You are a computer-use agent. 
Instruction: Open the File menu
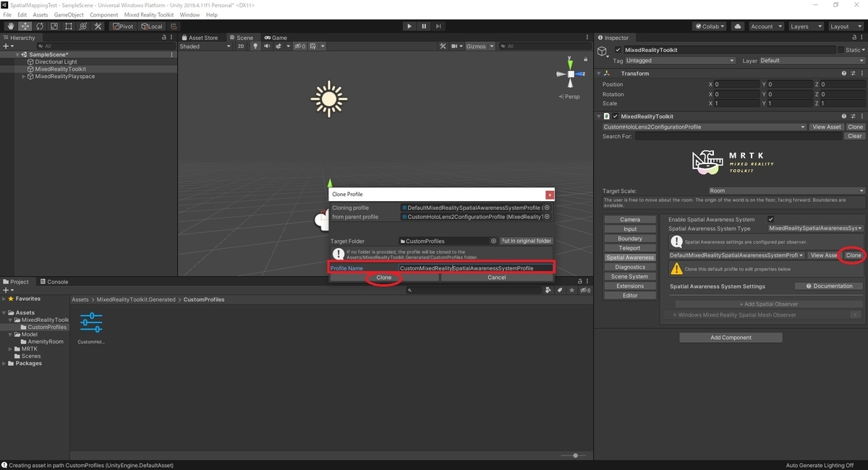pyautogui.click(x=7, y=14)
